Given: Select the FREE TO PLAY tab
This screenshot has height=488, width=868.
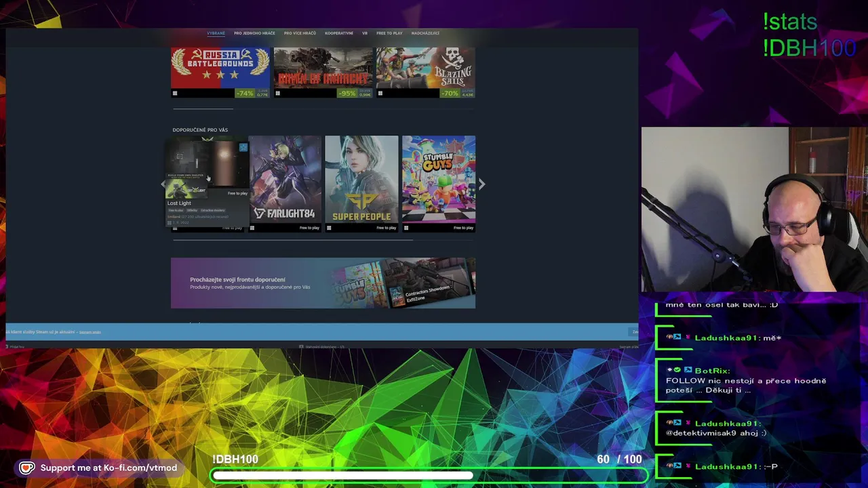Looking at the screenshot, I should click(x=389, y=33).
